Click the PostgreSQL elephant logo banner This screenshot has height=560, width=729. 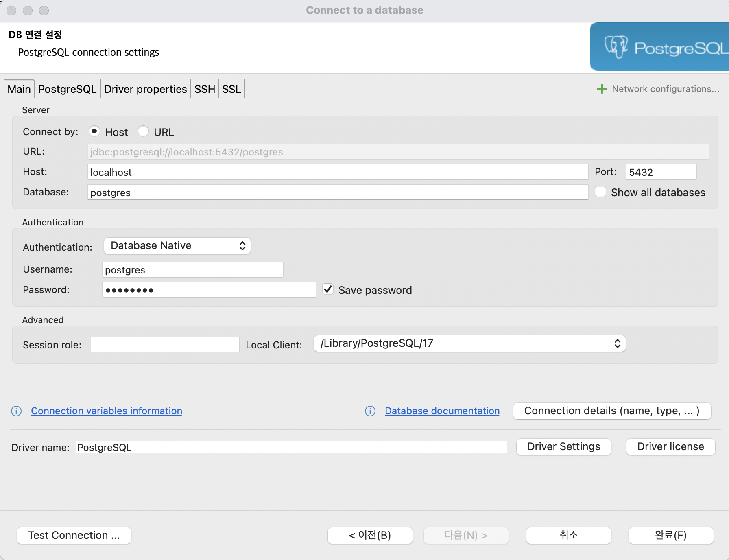tap(659, 46)
